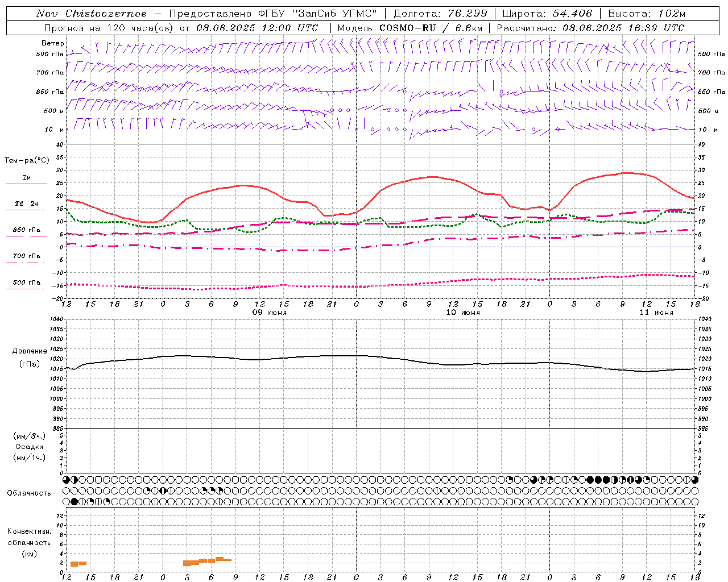Image resolution: width=728 pixels, height=582 pixels.
Task: Click the '(мм/1ч.)' precipitation unit label
Action: (29, 458)
